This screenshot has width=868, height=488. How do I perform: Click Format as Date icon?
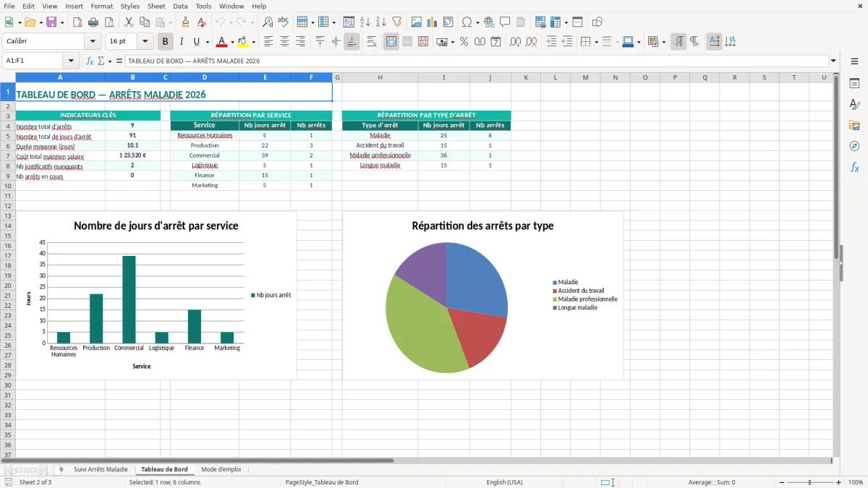coord(496,42)
